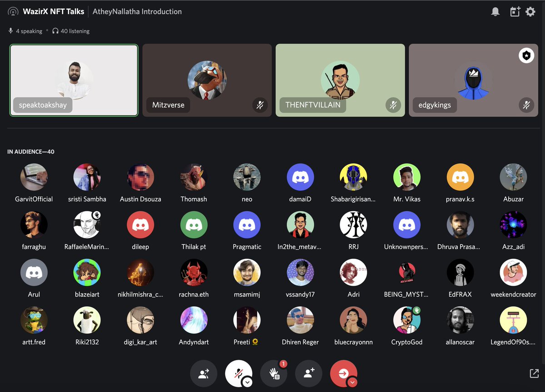
Task: Click GarvitOfficial's avatar
Action: coord(34,177)
